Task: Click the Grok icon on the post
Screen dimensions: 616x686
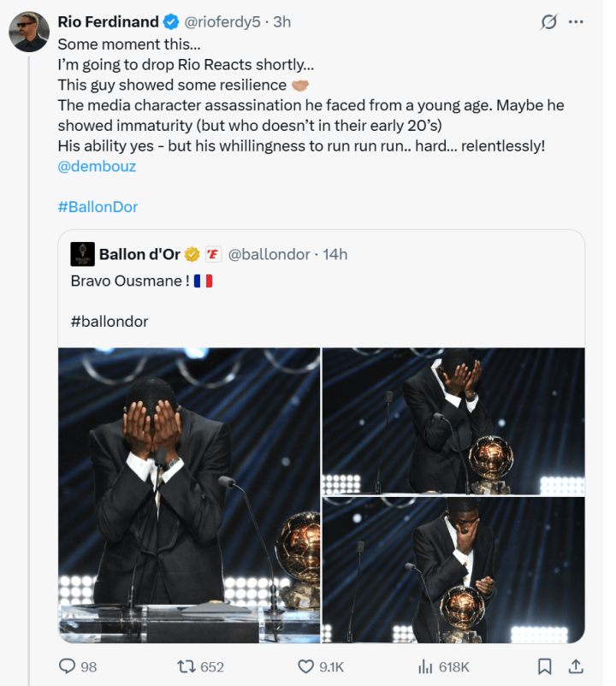Action: point(548,23)
